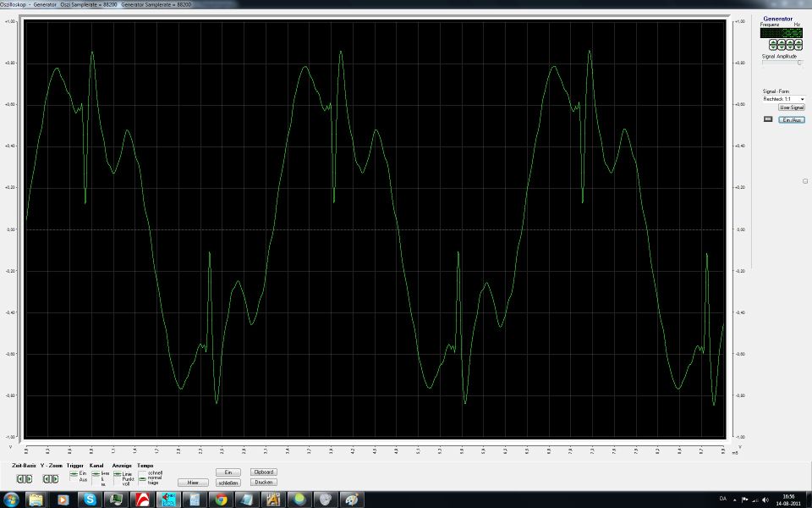Open Skype from the taskbar

point(90,500)
